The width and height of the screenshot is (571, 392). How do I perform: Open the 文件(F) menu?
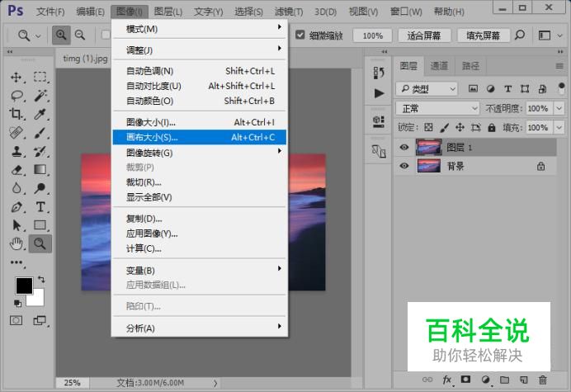(50, 12)
